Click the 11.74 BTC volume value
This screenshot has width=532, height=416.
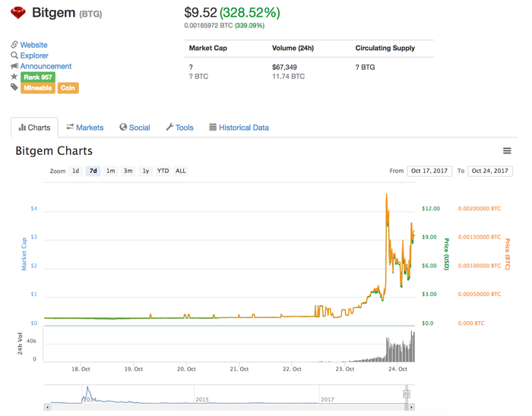288,76
